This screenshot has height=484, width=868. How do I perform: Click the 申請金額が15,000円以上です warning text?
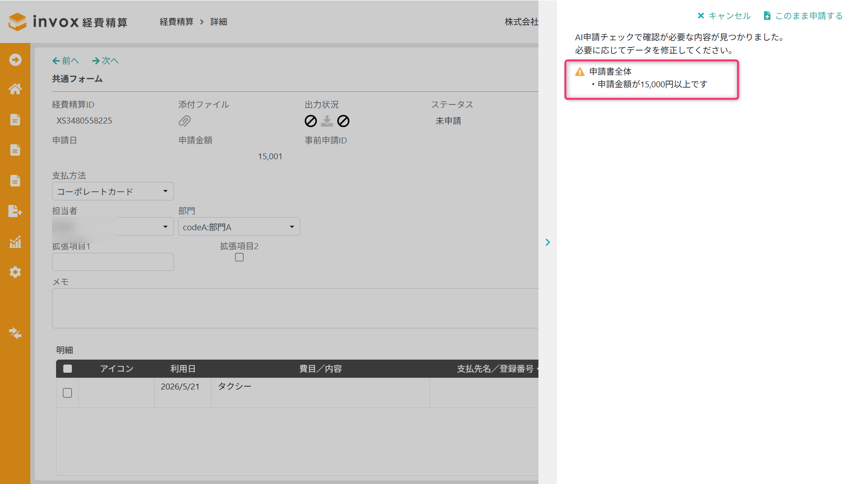point(652,84)
